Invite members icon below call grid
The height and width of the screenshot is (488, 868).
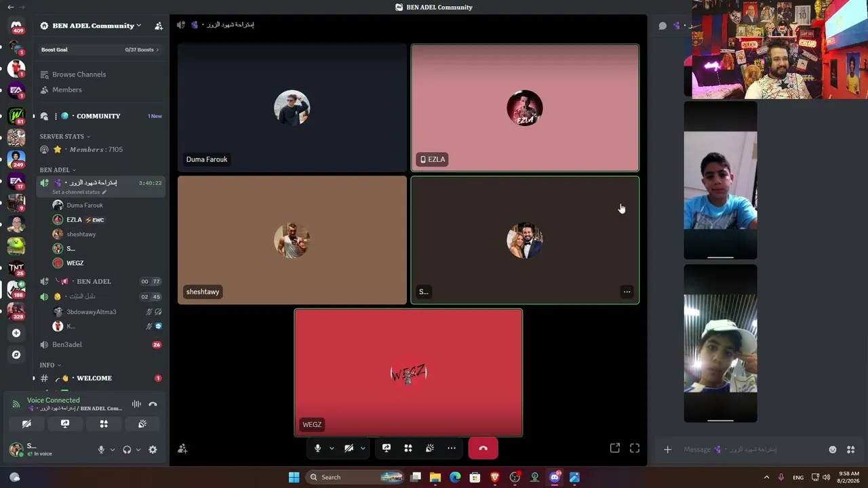(x=182, y=449)
